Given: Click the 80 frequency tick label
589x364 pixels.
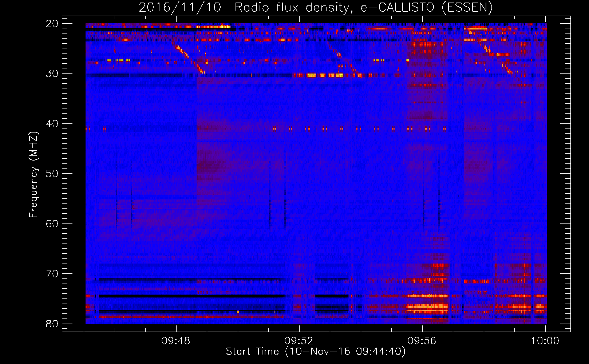Looking at the screenshot, I should (52, 324).
